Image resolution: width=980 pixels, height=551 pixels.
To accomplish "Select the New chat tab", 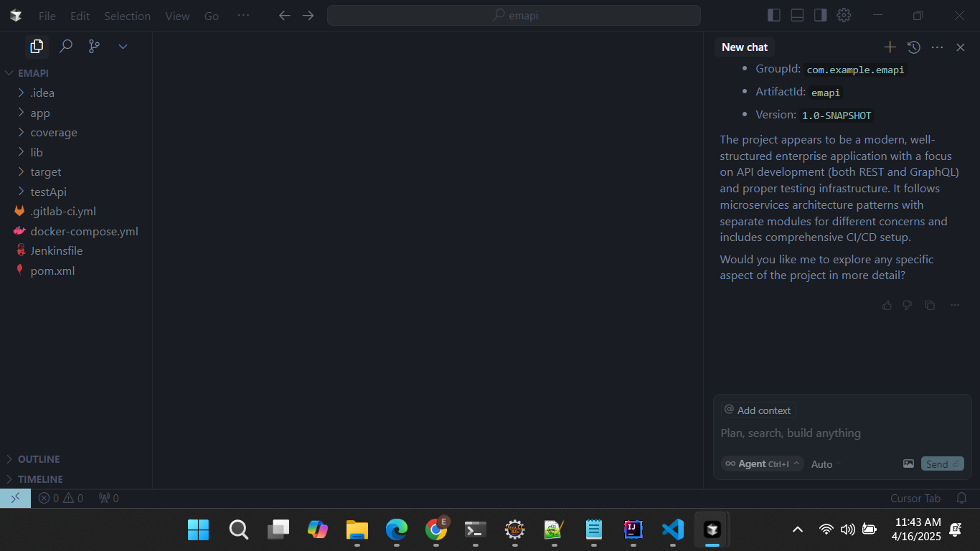I will tap(745, 47).
